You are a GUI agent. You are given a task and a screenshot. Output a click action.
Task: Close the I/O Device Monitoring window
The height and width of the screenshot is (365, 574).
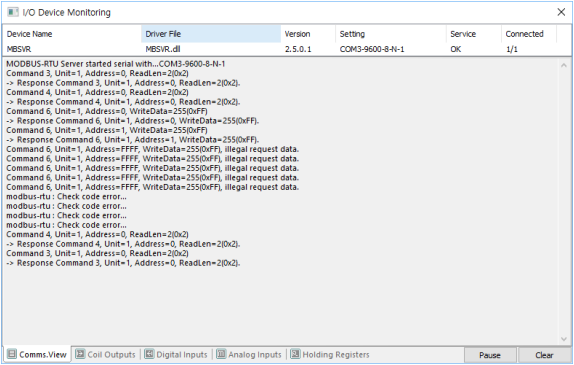point(561,12)
